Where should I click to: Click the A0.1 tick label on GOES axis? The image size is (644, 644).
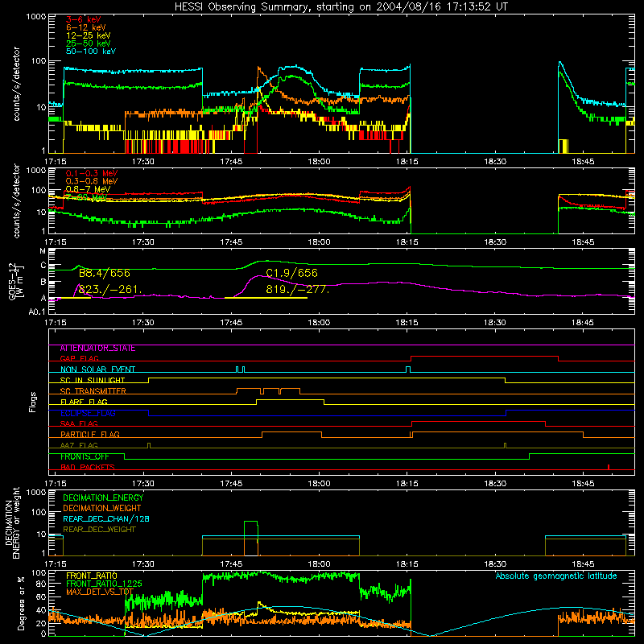pyautogui.click(x=37, y=312)
